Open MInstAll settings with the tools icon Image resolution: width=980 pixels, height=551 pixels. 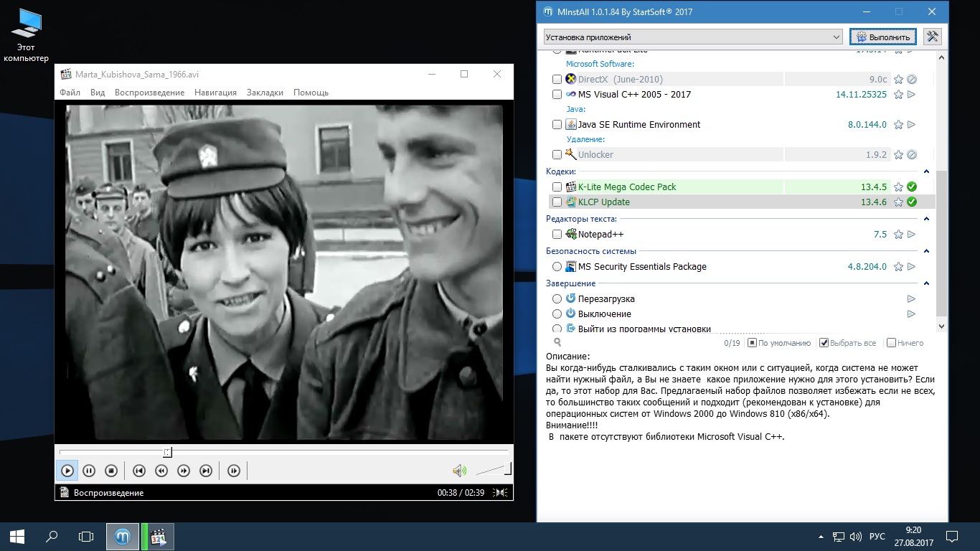932,37
